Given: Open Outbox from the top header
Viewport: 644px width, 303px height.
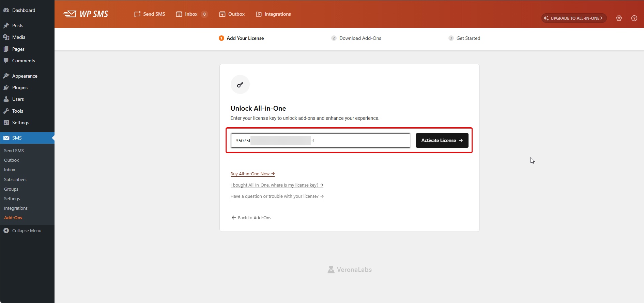Looking at the screenshot, I should pos(232,14).
